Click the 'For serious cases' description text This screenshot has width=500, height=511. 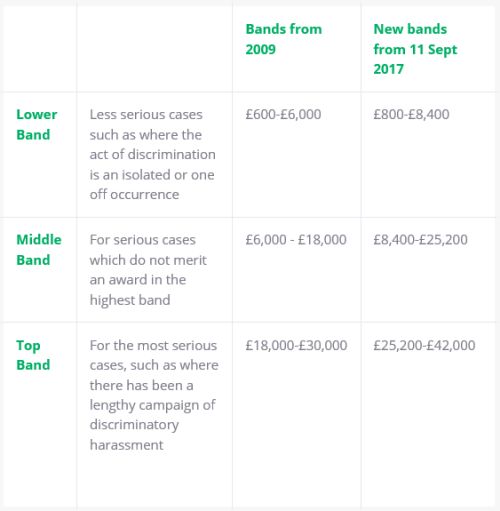click(143, 240)
